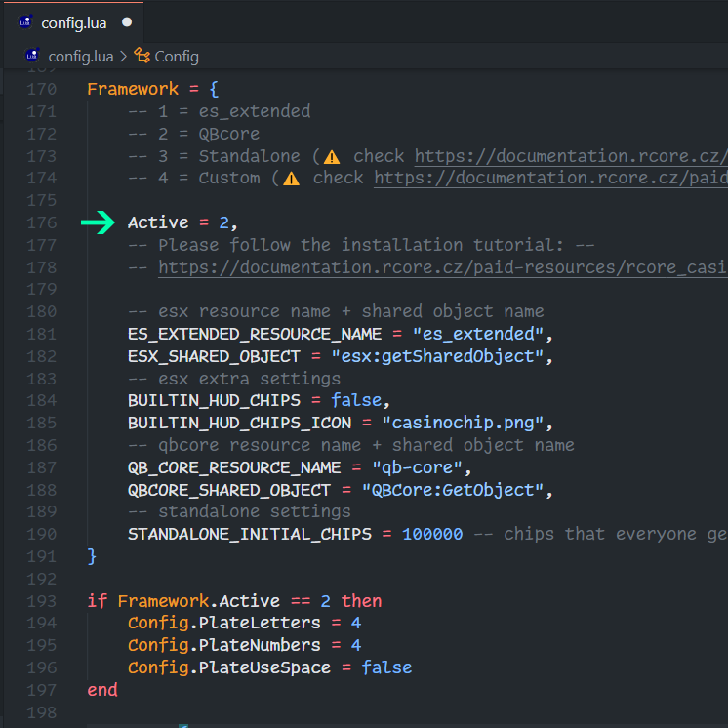Click the Lua file icon in the config.lua tab

click(x=25, y=22)
